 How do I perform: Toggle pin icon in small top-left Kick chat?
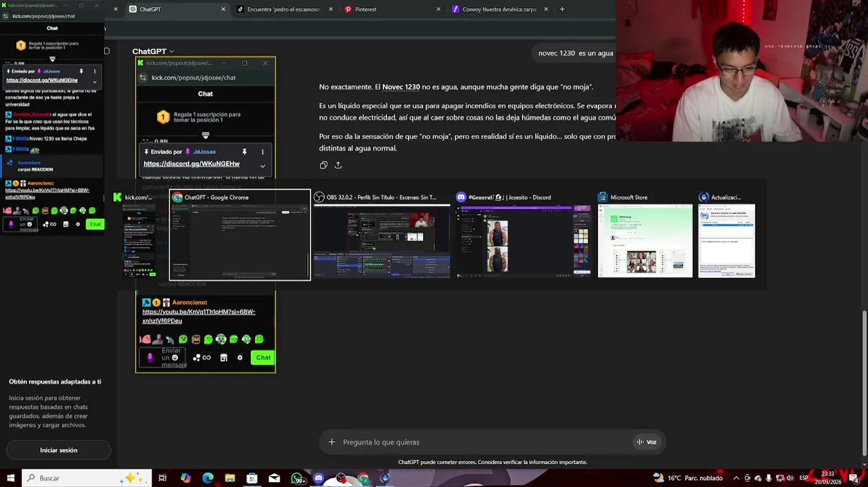[81, 71]
